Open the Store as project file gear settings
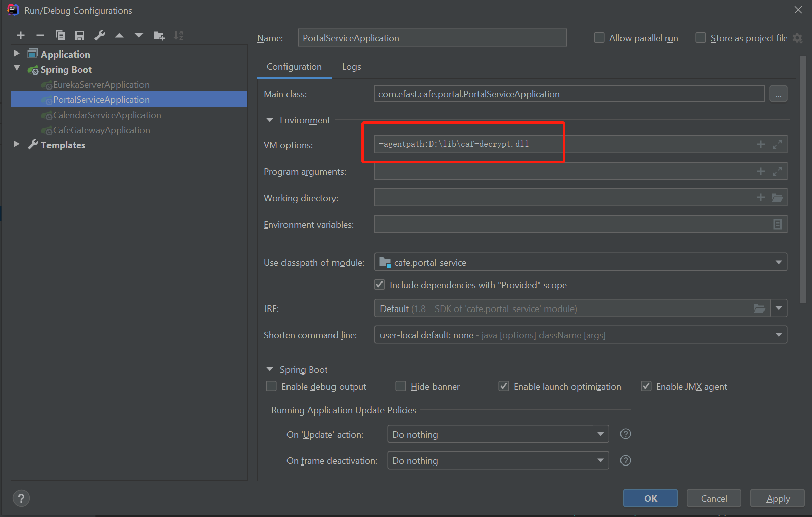The image size is (812, 517). click(797, 38)
